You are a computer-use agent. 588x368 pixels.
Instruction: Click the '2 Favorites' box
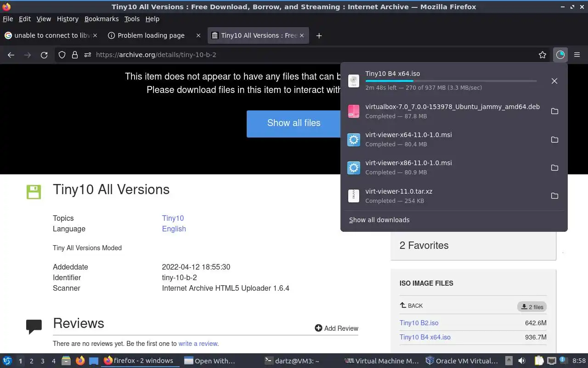(473, 246)
